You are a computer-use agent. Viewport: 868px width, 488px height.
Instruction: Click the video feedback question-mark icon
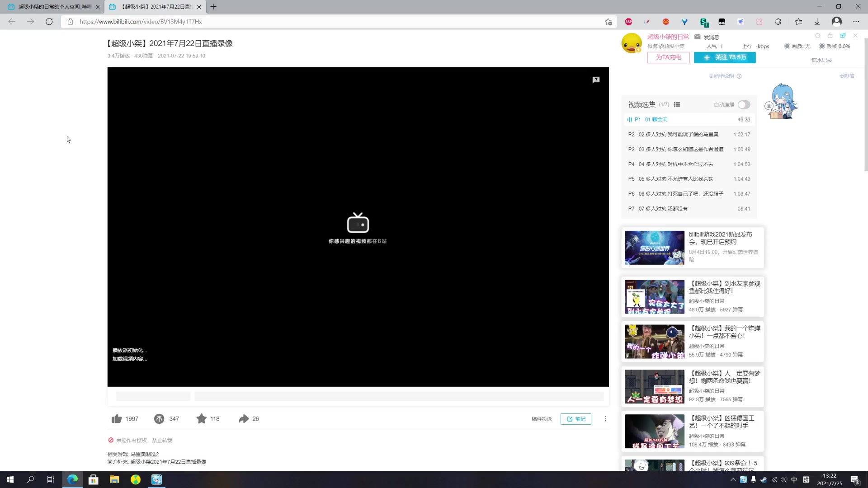[x=596, y=80]
